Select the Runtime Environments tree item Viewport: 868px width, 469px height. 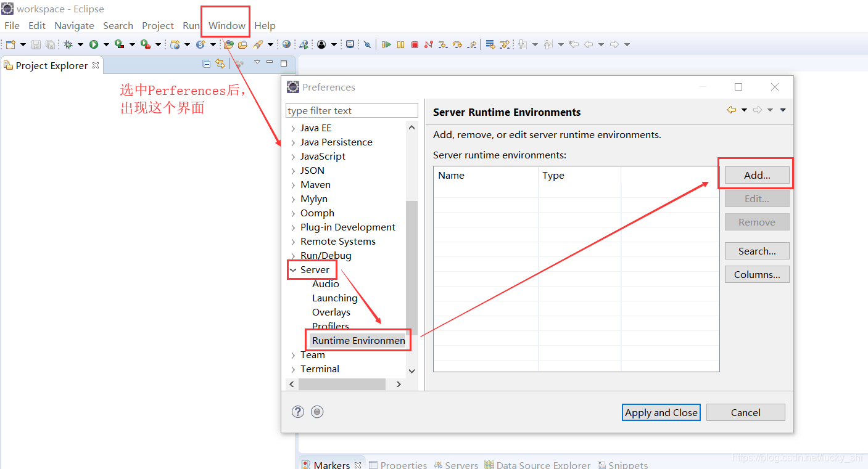358,340
